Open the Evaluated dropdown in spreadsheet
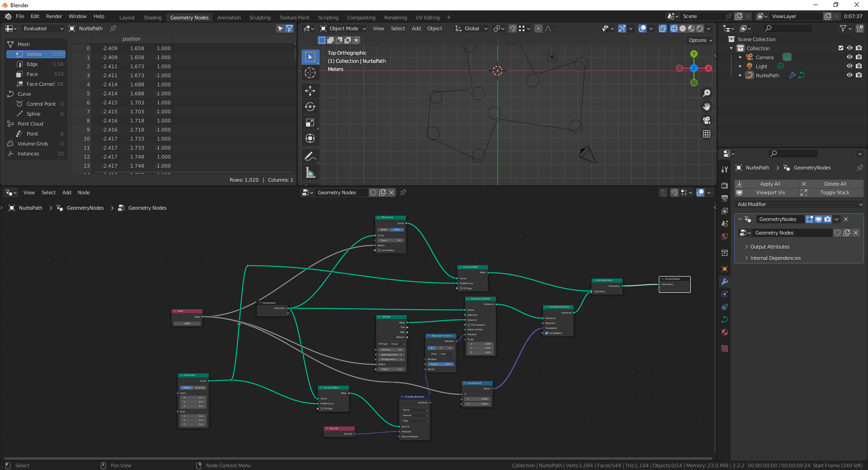 pos(43,28)
